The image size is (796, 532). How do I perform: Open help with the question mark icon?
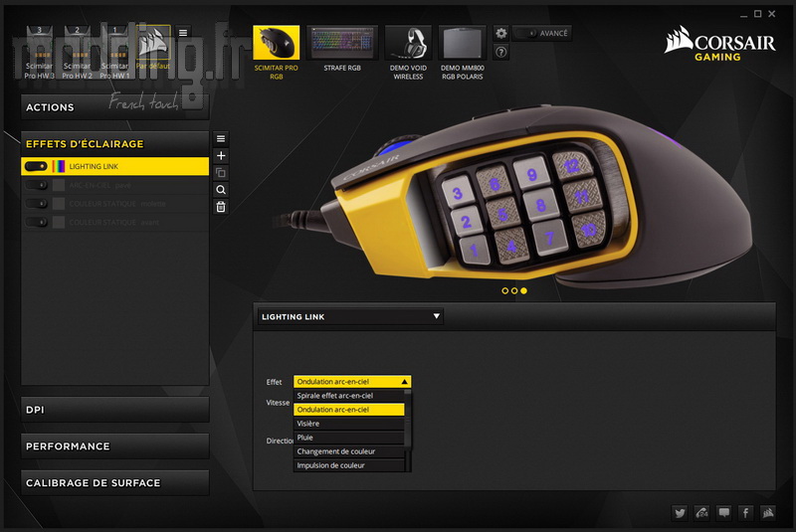click(501, 52)
